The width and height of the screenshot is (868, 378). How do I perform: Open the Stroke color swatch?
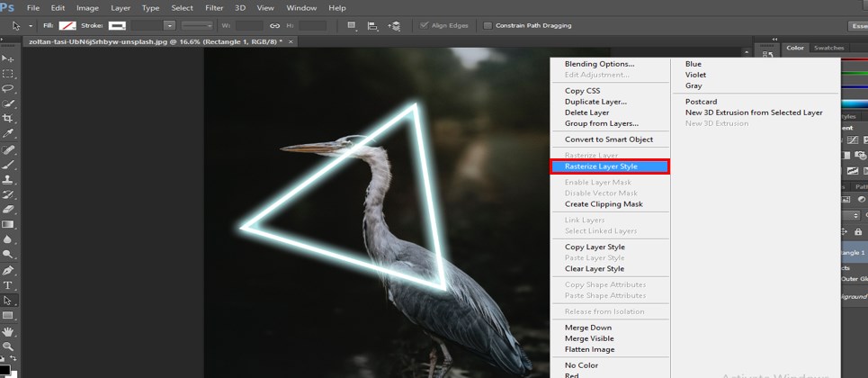coord(117,25)
